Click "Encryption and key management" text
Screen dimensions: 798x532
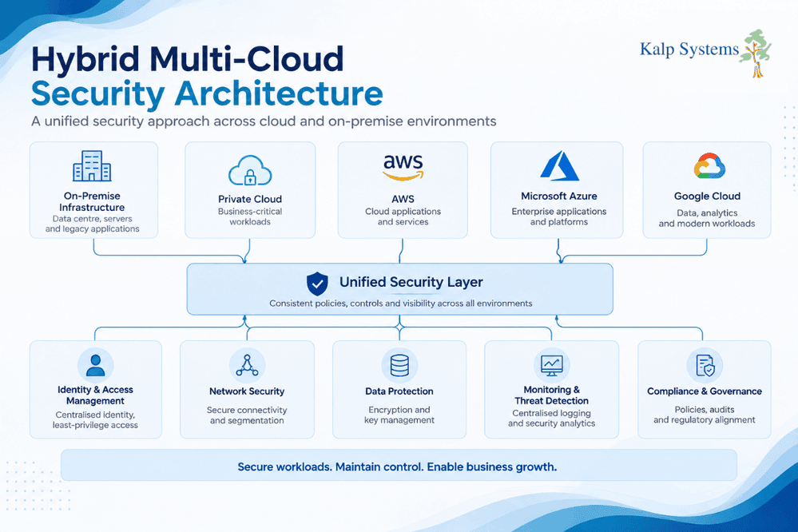click(399, 415)
